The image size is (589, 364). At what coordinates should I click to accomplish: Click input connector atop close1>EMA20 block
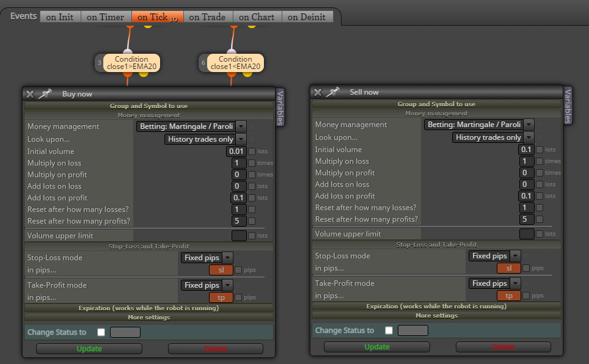[128, 51]
